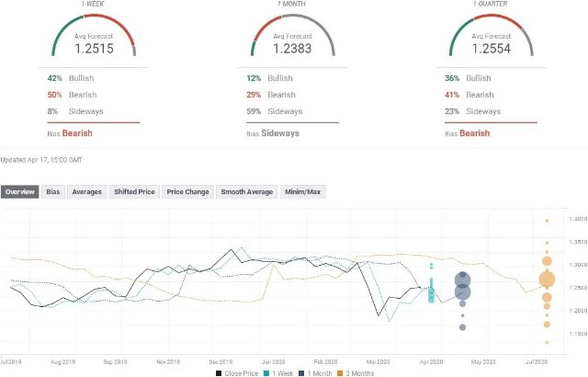Hide the 1 Week series in legend
The width and height of the screenshot is (588, 377).
point(278,371)
